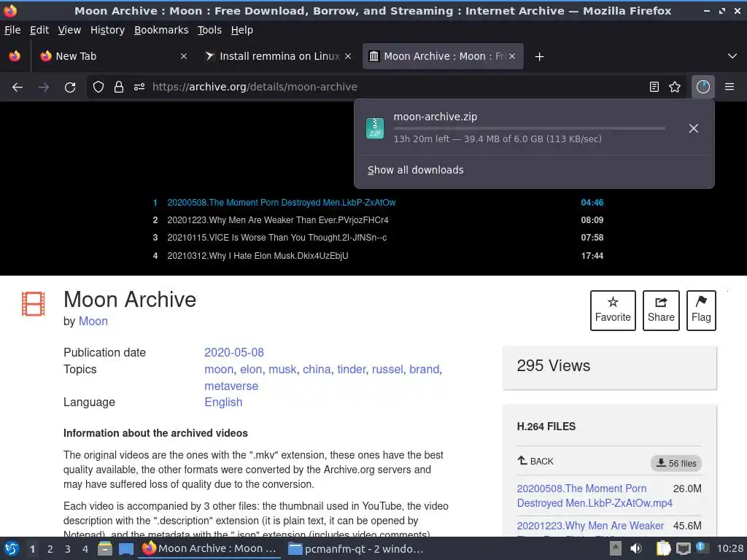
Task: Close the New Tab tab
Action: click(183, 56)
